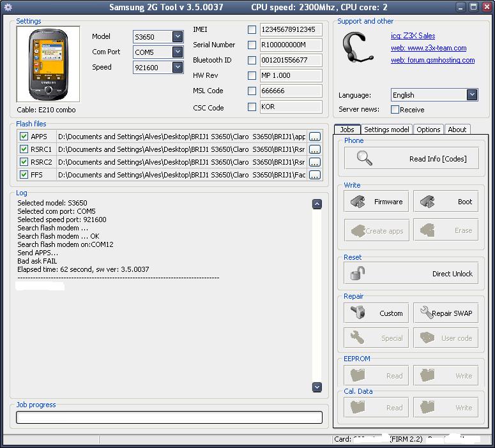Click the padlock icon on Direct Unlock
Screen dimensions: 495x448
point(358,273)
